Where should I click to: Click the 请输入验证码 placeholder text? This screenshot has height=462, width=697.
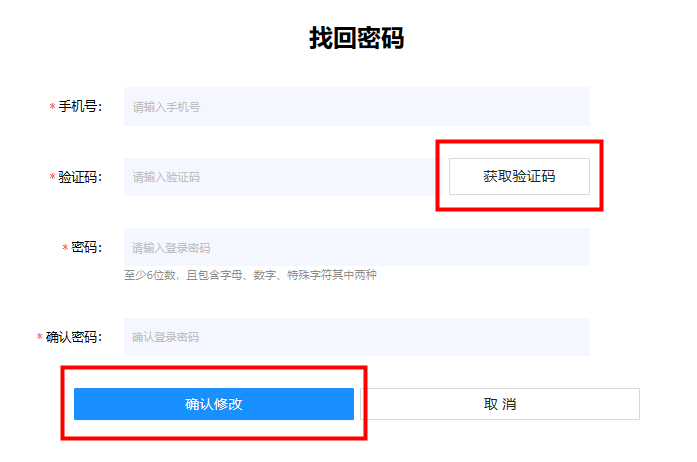click(x=166, y=177)
